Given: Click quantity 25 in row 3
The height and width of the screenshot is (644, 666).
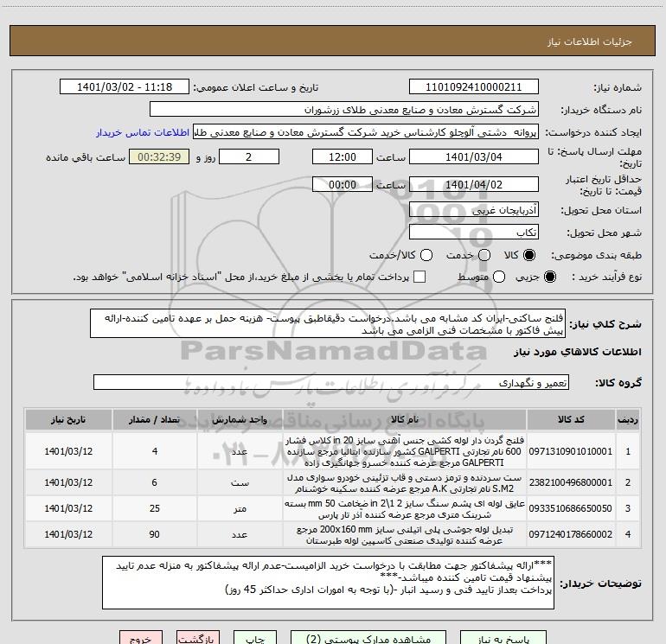Looking at the screenshot, I should pyautogui.click(x=155, y=508).
